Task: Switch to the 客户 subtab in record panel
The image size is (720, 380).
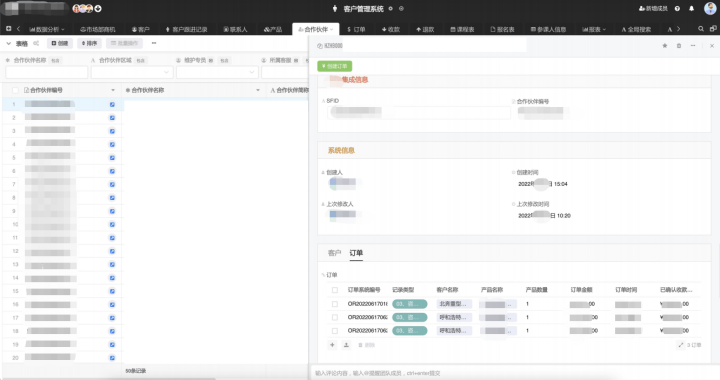Action: coord(334,253)
